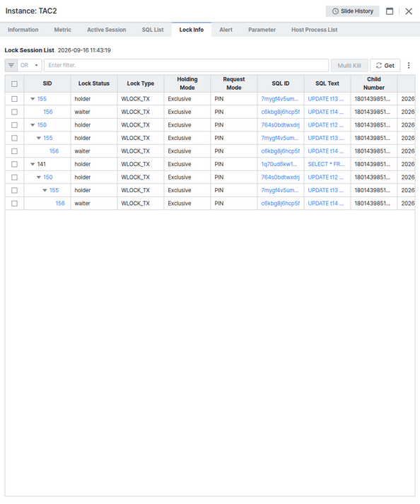420x504 pixels.
Task: Click the Multi Kill button
Action: point(349,65)
